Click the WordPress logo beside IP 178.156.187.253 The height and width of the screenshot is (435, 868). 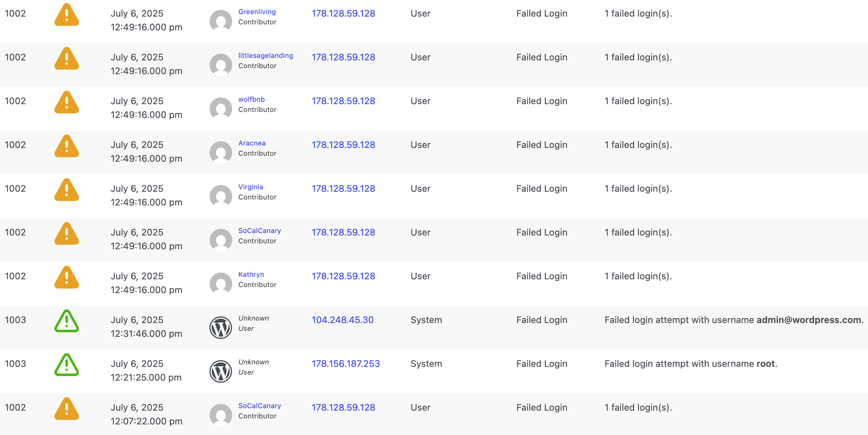221,371
